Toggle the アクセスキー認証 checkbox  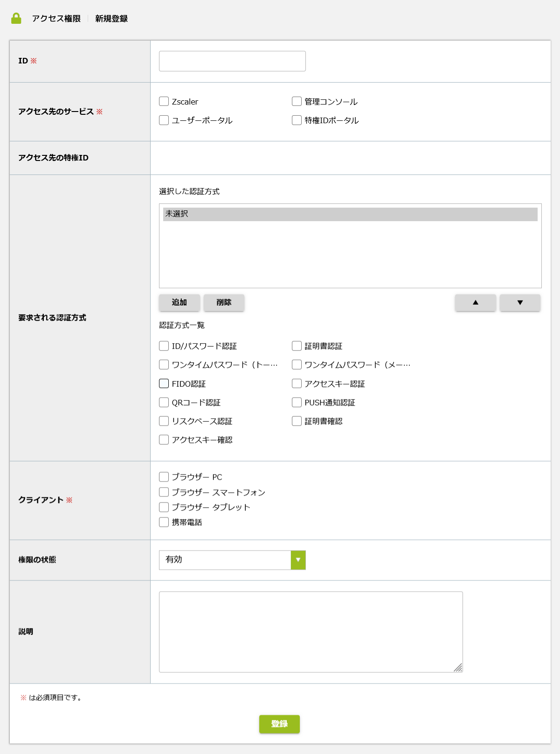[297, 384]
